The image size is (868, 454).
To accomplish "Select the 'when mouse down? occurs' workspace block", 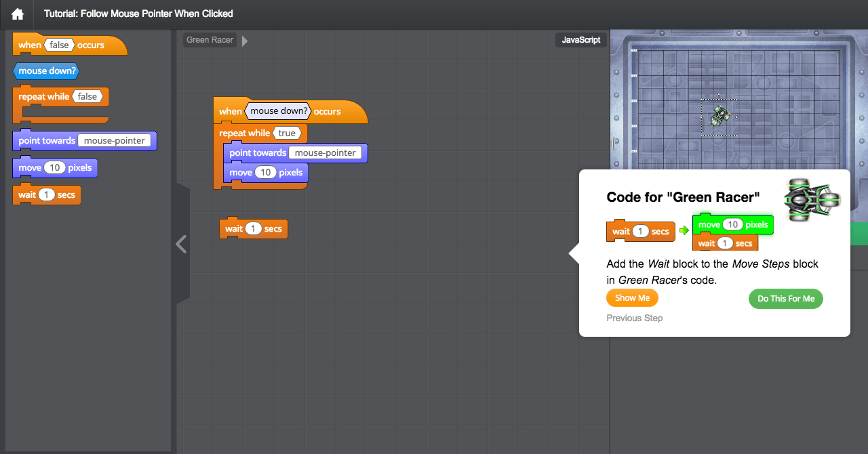I will coord(290,111).
